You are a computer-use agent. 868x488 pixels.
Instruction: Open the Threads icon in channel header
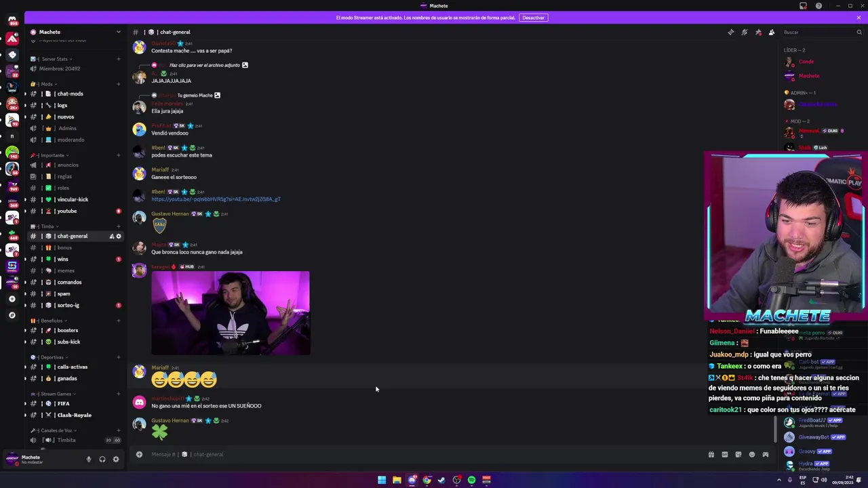pos(730,32)
